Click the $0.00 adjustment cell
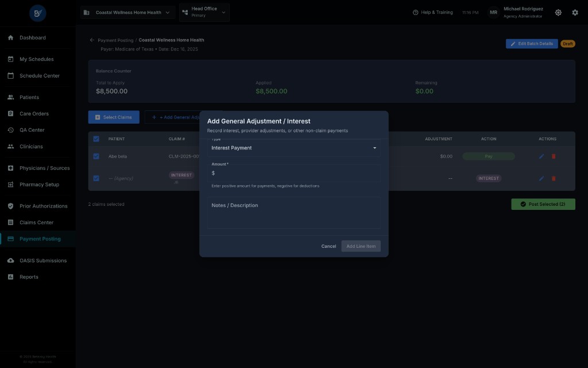This screenshot has width=588, height=368. tap(446, 156)
